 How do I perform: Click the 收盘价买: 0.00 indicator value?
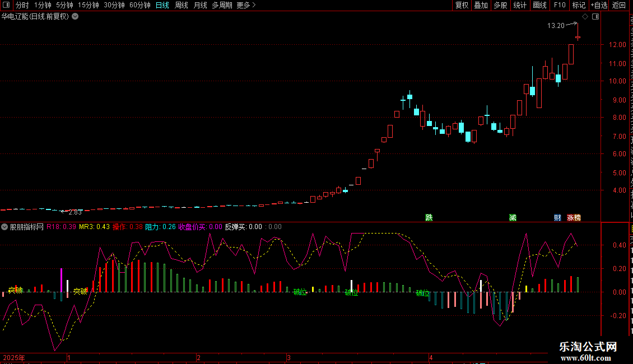tap(200, 227)
